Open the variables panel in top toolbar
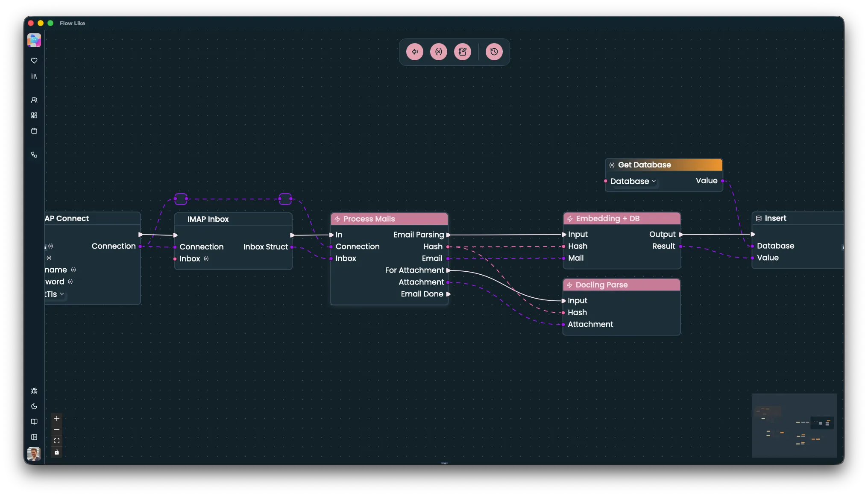Viewport: 868px width, 496px height. point(438,52)
